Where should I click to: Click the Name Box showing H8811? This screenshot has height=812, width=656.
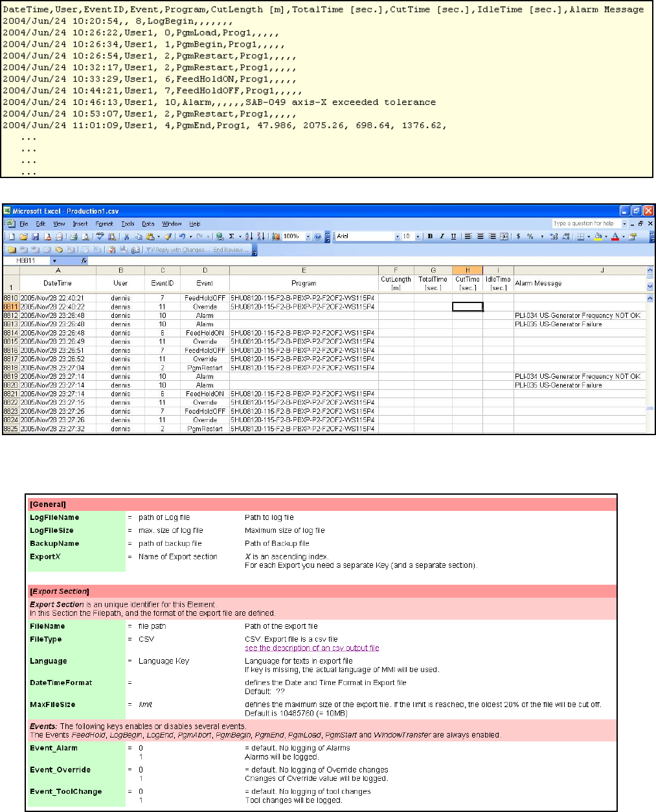(27, 260)
